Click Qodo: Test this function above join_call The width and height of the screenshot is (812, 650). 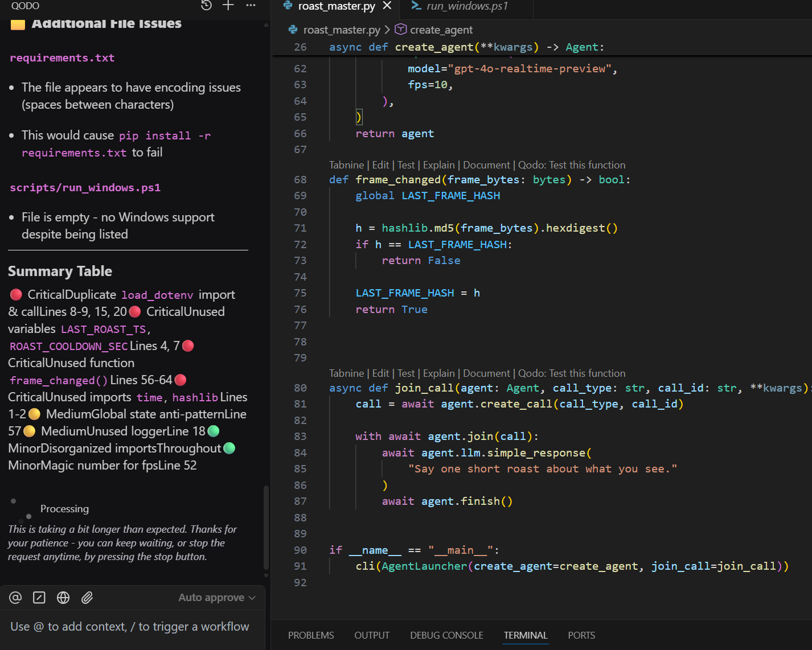coord(572,373)
